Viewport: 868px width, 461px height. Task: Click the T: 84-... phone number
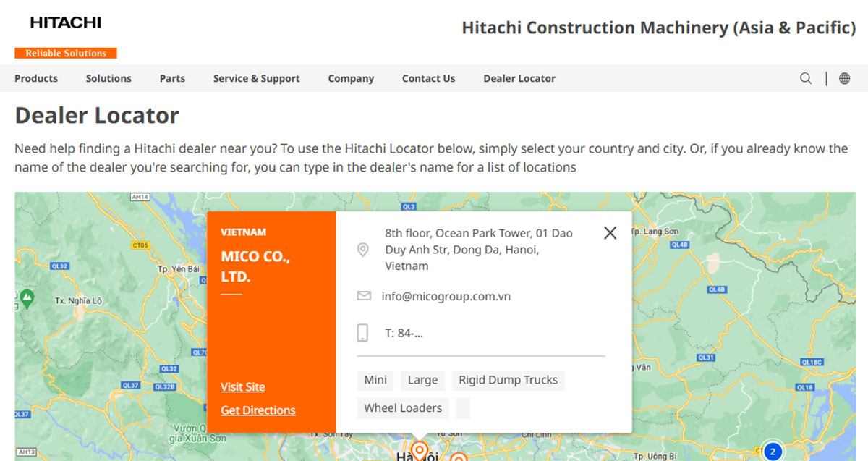click(x=404, y=333)
